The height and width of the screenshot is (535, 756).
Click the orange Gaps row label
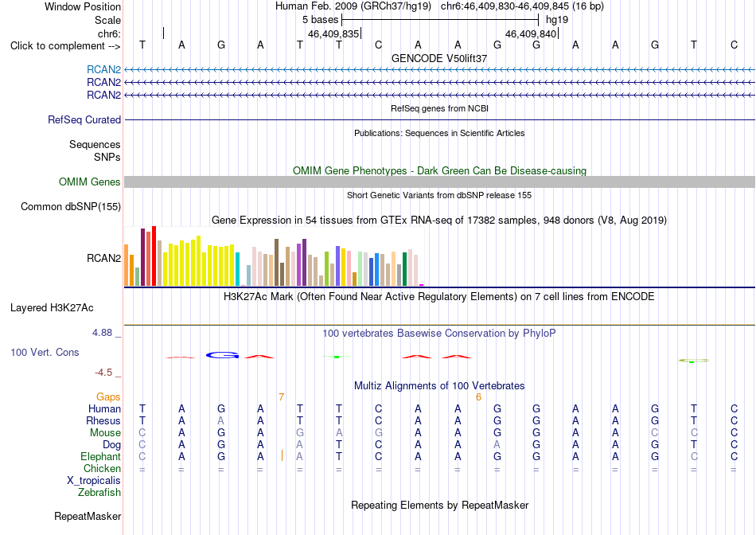(108, 396)
